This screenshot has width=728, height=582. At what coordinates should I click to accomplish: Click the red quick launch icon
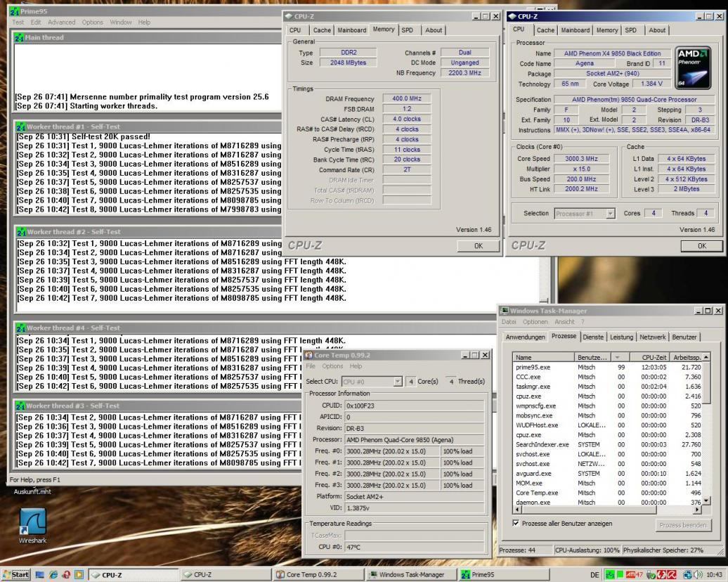[66, 574]
